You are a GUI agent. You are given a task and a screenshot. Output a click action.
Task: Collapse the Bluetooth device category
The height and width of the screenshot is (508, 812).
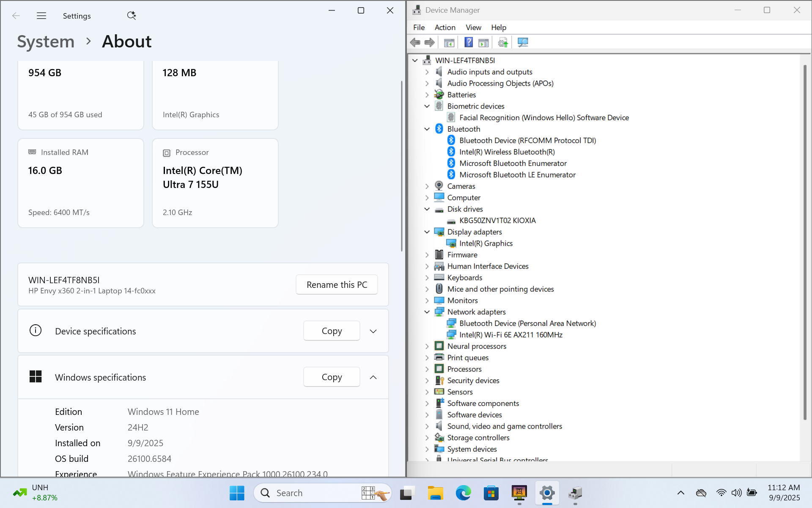(427, 129)
